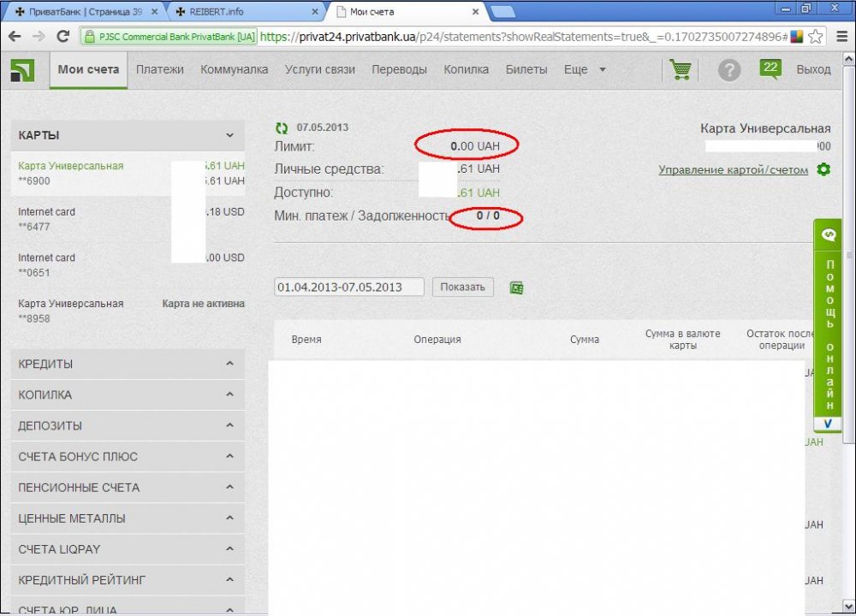This screenshot has height=616, width=856.
Task: Click the green gear card settings icon
Action: [823, 169]
